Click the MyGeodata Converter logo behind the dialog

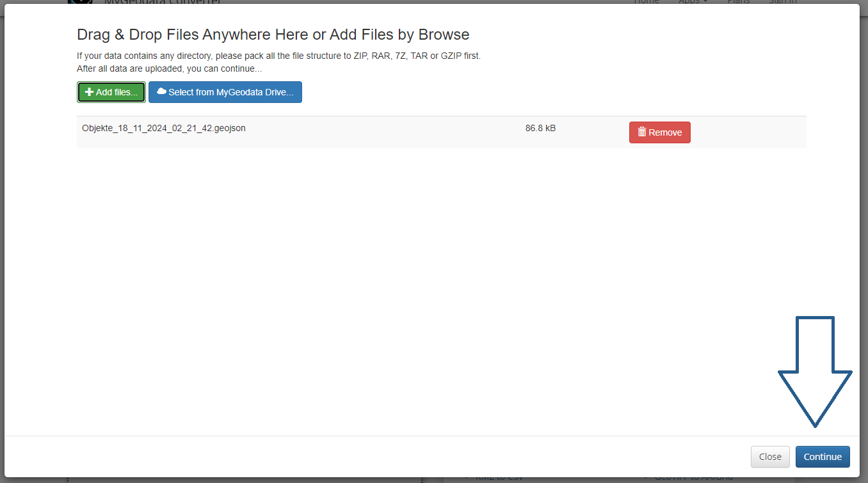click(x=81, y=2)
